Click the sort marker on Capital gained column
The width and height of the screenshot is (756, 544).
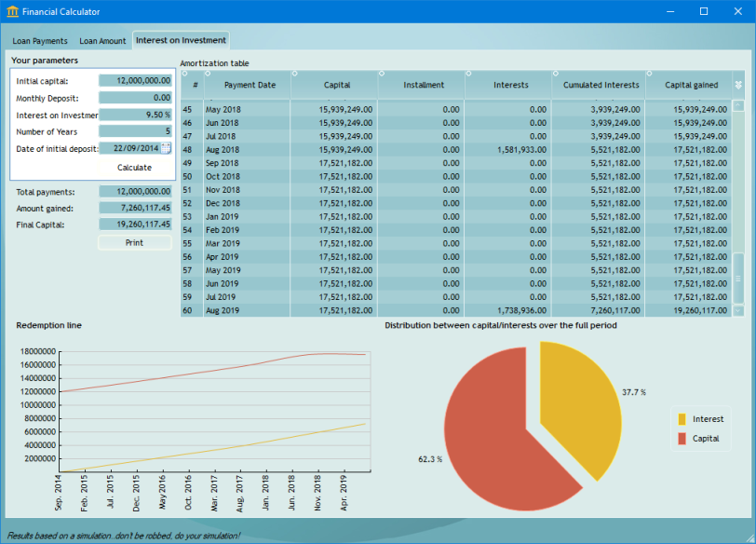pyautogui.click(x=650, y=73)
